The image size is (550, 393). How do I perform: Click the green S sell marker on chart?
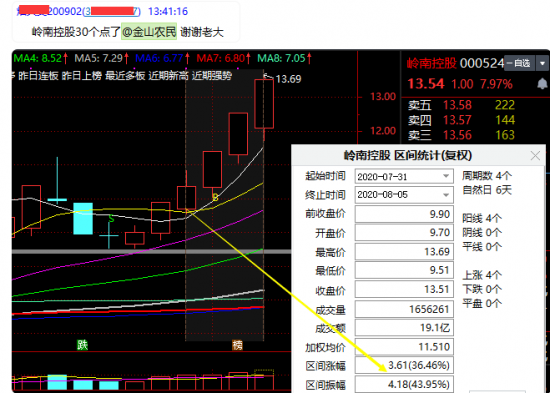(112, 219)
